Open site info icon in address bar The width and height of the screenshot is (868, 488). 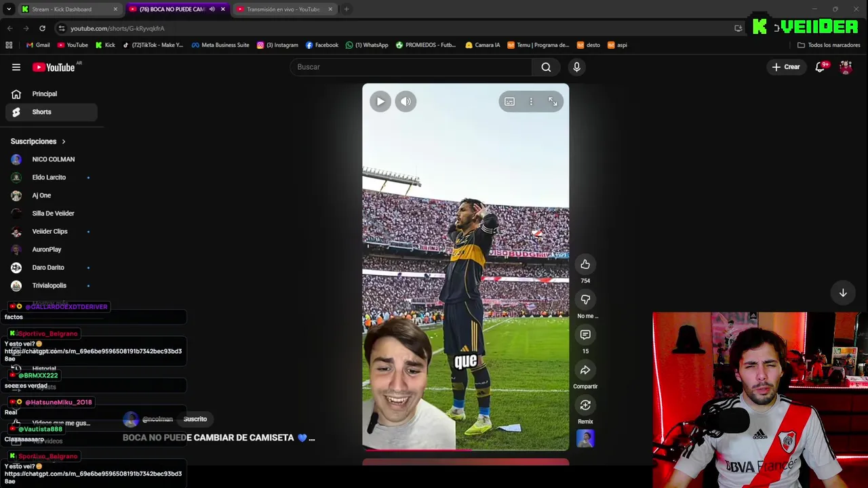(62, 28)
